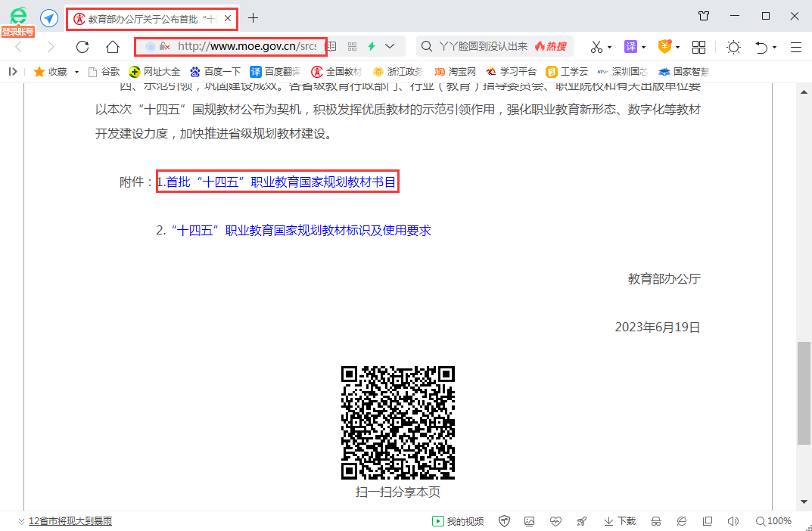This screenshot has width=812, height=531.
Task: Open the 收藏 favorites menu
Action: [50, 72]
